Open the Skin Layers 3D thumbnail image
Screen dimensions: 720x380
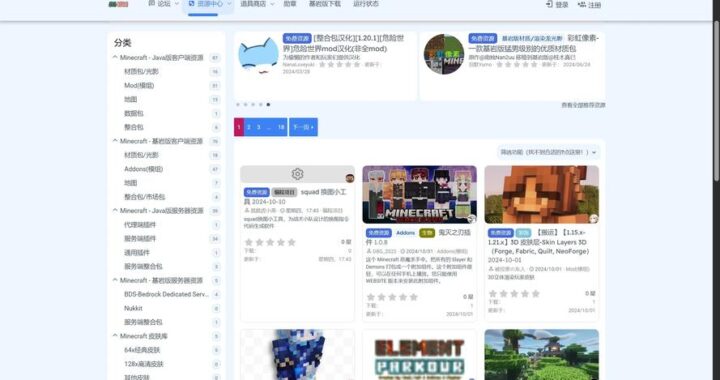point(541,195)
